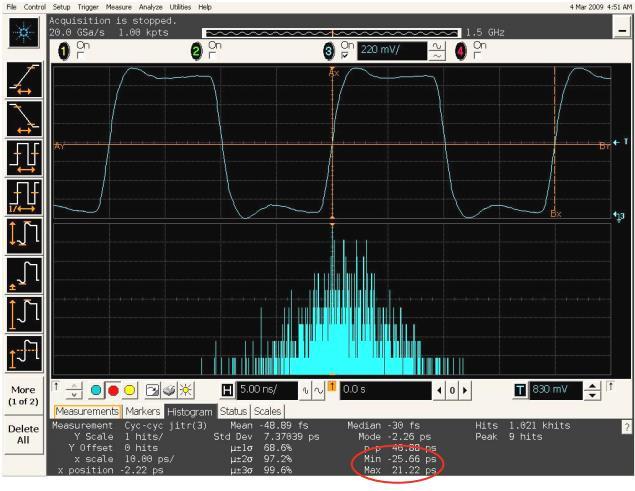Switch to the Status tab
Screen dimensions: 635x491
pyautogui.click(x=233, y=411)
